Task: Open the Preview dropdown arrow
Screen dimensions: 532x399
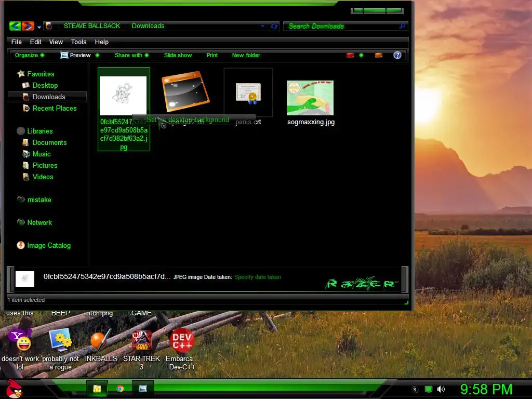Action: tap(97, 55)
